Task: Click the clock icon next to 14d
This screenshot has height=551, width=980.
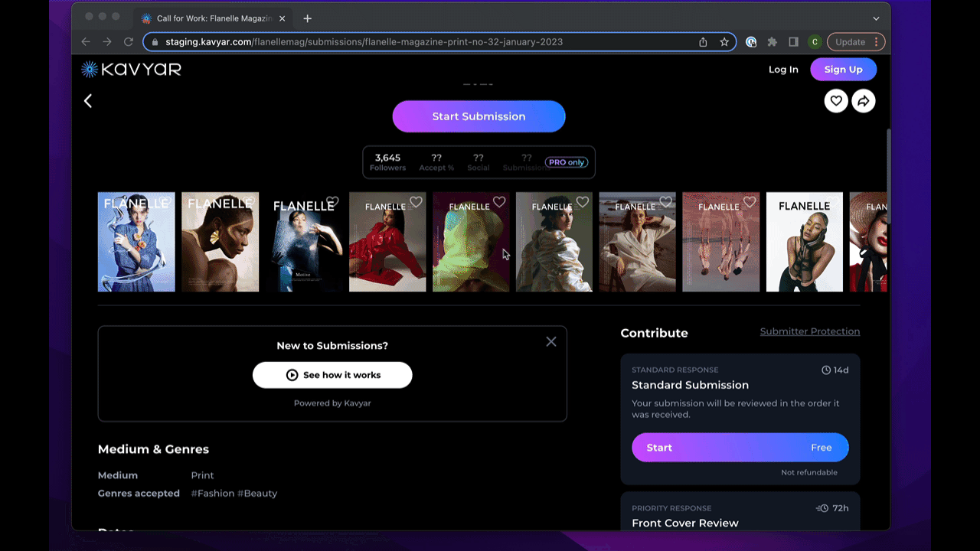Action: point(826,370)
